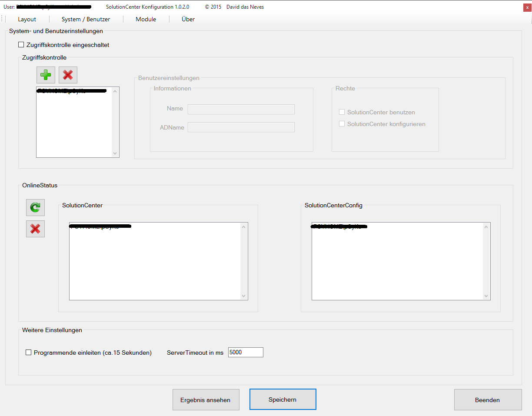Viewport: 532px width, 416px height.
Task: Click the Ergebnis ansehen button
Action: [x=206, y=400]
